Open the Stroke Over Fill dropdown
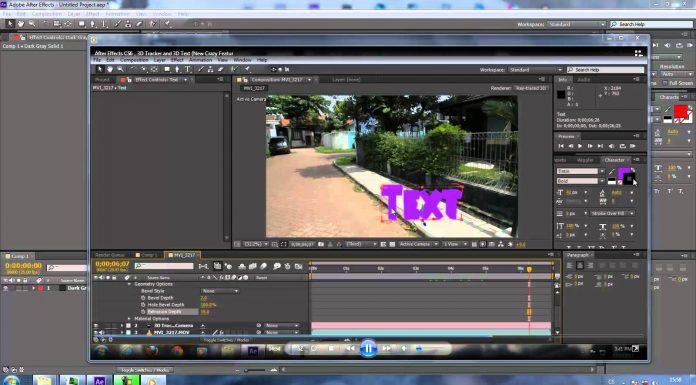The width and height of the screenshot is (696, 385). pos(613,214)
